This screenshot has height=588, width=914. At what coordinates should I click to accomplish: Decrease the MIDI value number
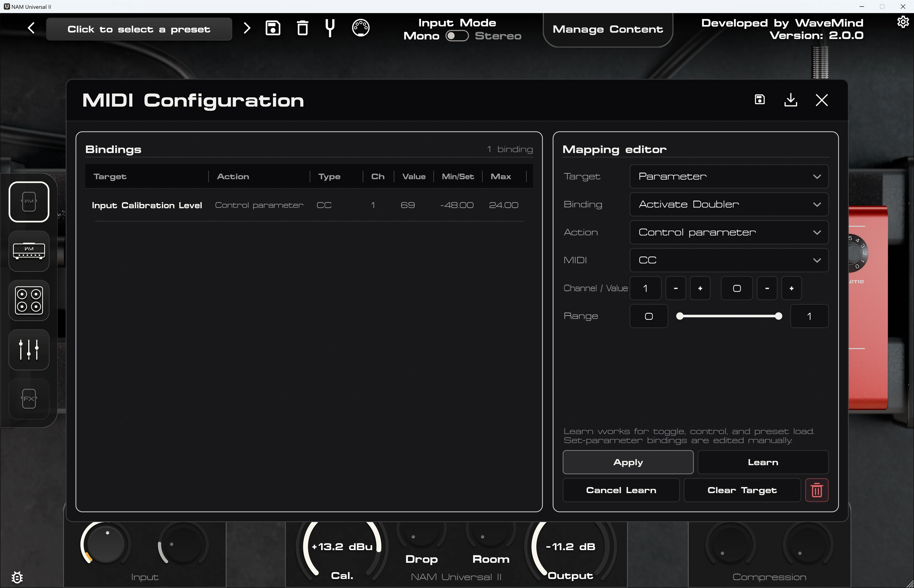(767, 288)
